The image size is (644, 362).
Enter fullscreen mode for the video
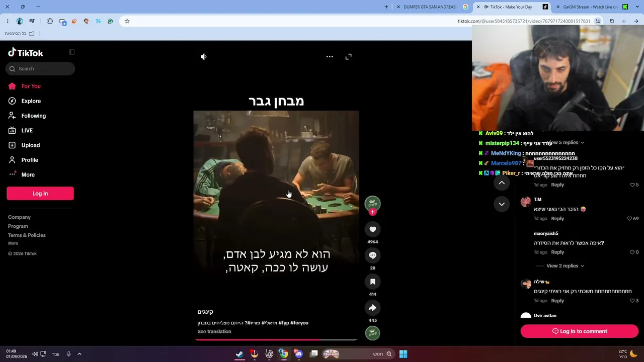pyautogui.click(x=348, y=57)
